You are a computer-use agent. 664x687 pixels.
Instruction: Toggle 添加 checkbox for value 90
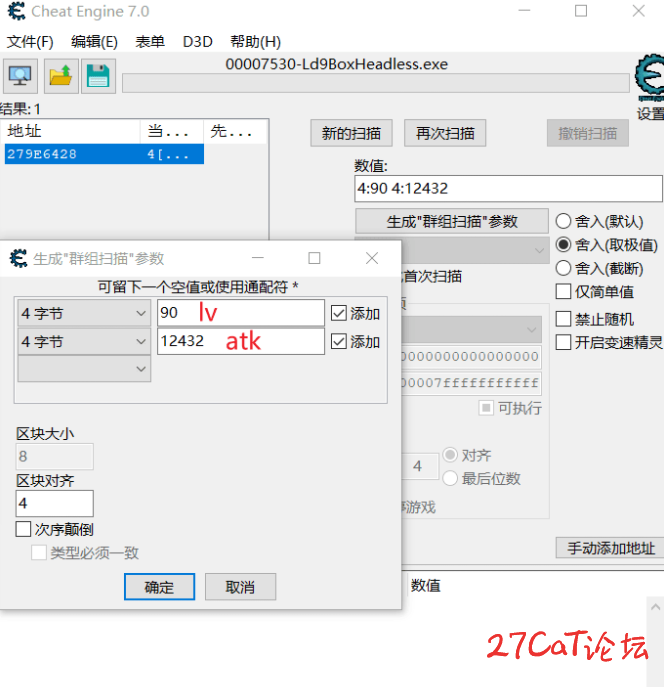tap(339, 313)
